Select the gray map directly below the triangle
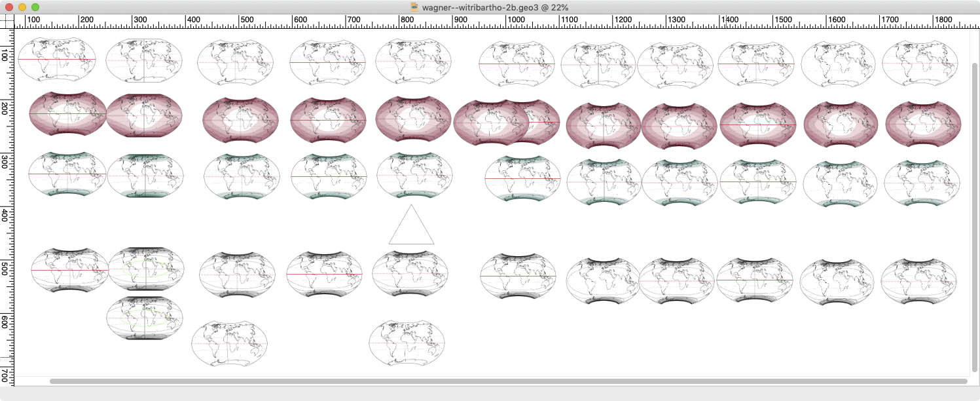The width and height of the screenshot is (980, 401). click(410, 274)
